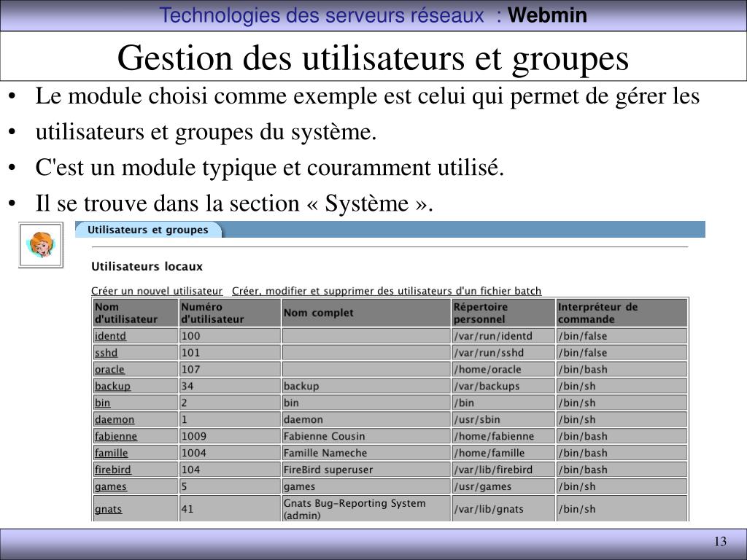This screenshot has width=747, height=560.
Task: Open the backup user link
Action: point(112,386)
